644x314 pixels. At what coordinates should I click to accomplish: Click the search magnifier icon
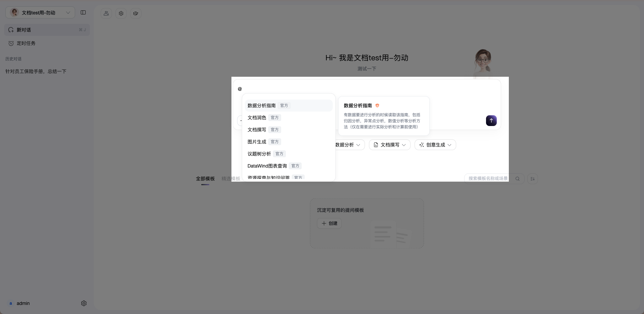(x=518, y=179)
